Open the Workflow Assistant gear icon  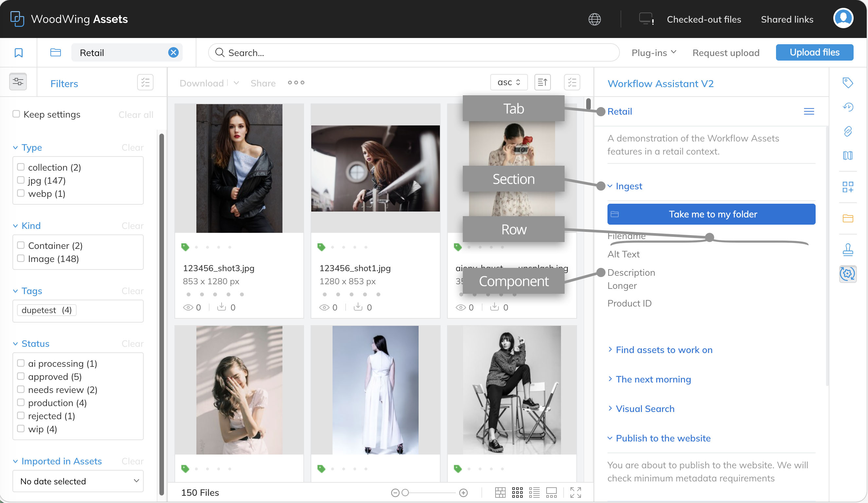point(848,274)
